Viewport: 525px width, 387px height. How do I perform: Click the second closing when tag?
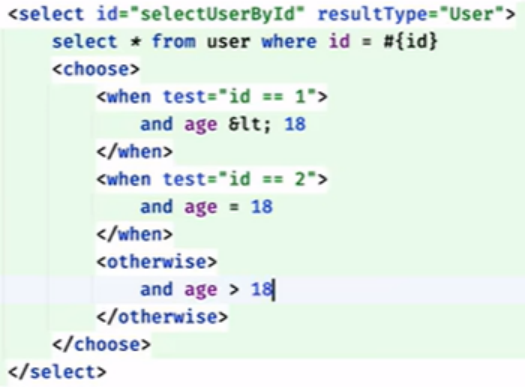click(x=135, y=234)
